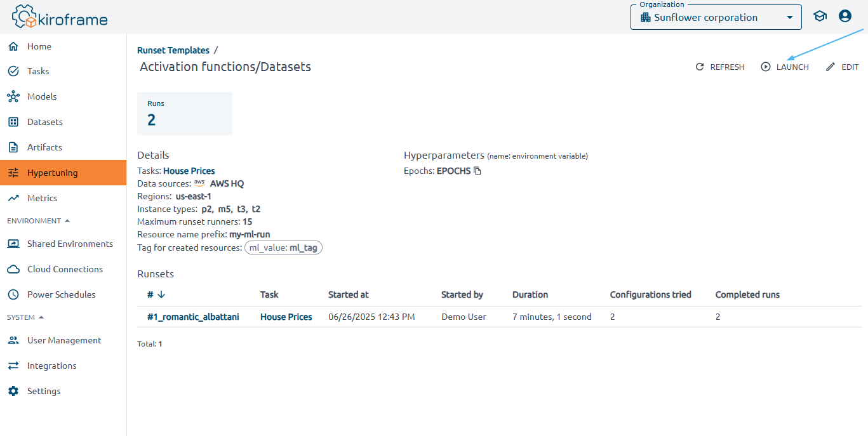Click the Models sidebar icon
The width and height of the screenshot is (868, 436).
tap(13, 96)
